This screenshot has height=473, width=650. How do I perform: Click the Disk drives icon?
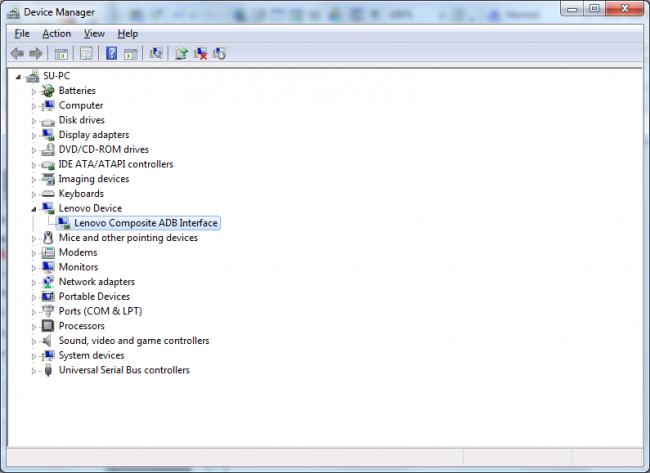tap(48, 122)
